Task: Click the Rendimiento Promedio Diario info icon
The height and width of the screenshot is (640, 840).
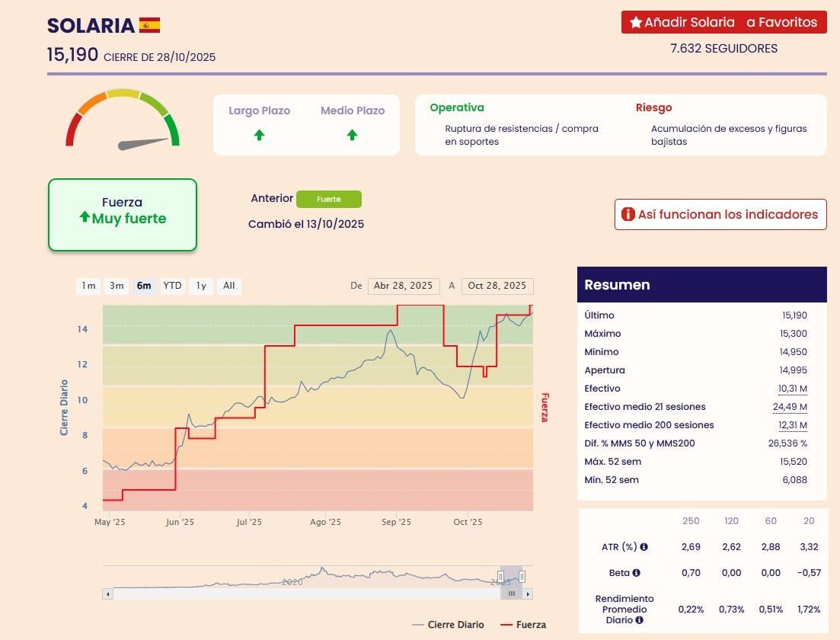Action: tap(639, 620)
